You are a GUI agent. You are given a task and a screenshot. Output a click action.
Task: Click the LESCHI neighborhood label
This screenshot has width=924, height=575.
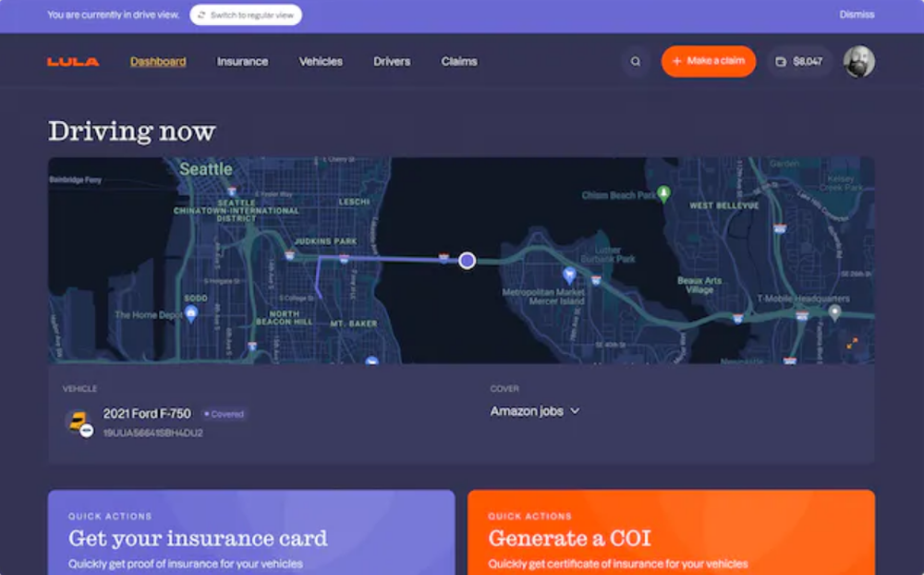point(354,202)
